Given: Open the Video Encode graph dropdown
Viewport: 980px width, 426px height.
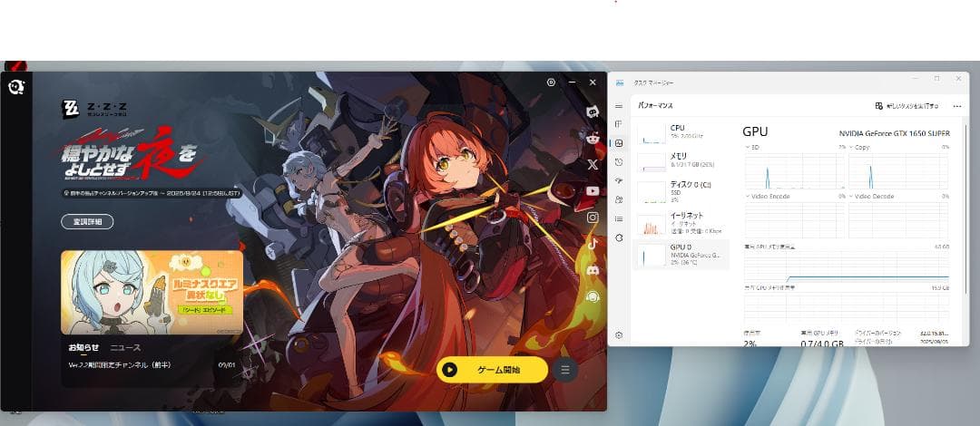Looking at the screenshot, I should click(768, 196).
